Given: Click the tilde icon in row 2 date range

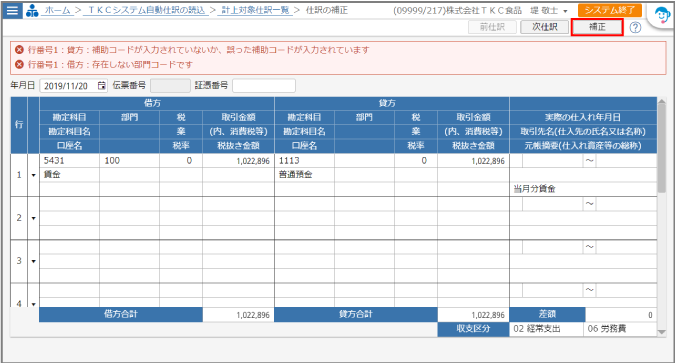Looking at the screenshot, I should tap(589, 204).
